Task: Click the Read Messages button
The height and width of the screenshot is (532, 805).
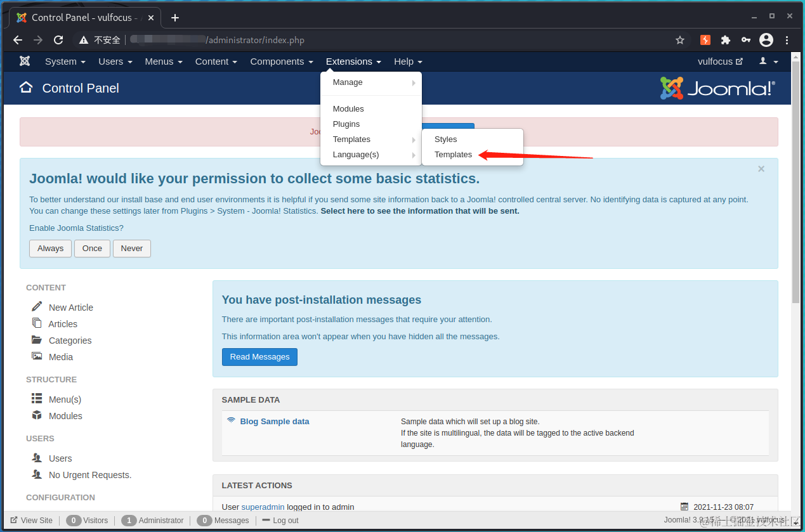Action: point(259,357)
